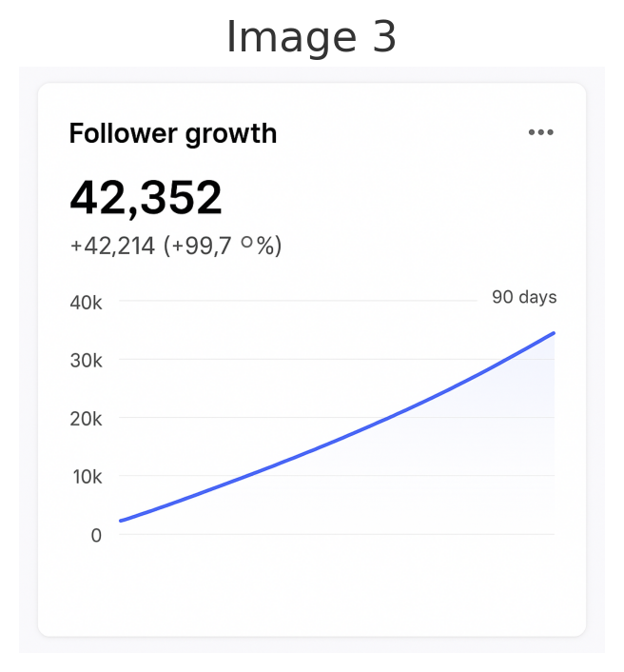The height and width of the screenshot is (672, 624).
Task: Click the 30k axis label
Action: (86, 361)
